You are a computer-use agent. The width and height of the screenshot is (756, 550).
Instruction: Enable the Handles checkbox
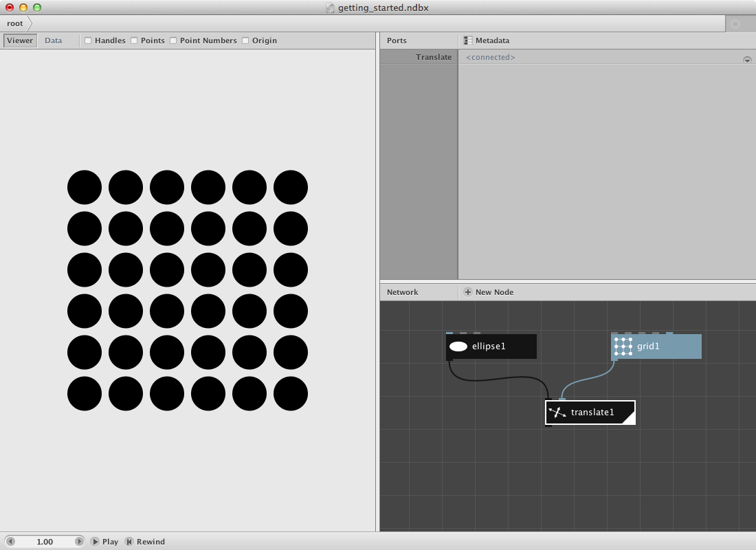pos(88,41)
